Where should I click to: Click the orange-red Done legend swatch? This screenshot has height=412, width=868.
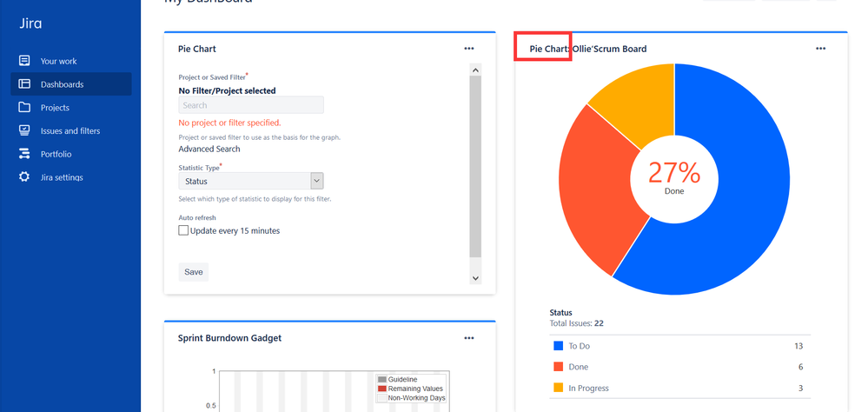tap(558, 367)
